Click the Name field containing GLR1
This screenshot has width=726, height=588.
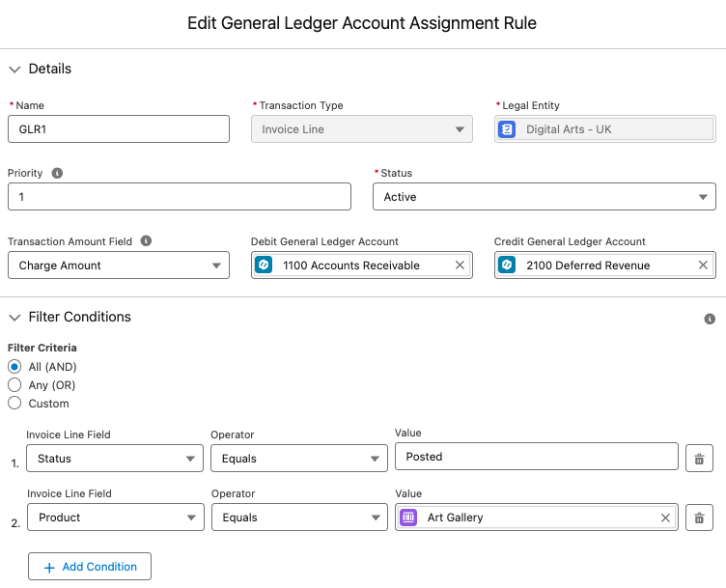point(118,129)
